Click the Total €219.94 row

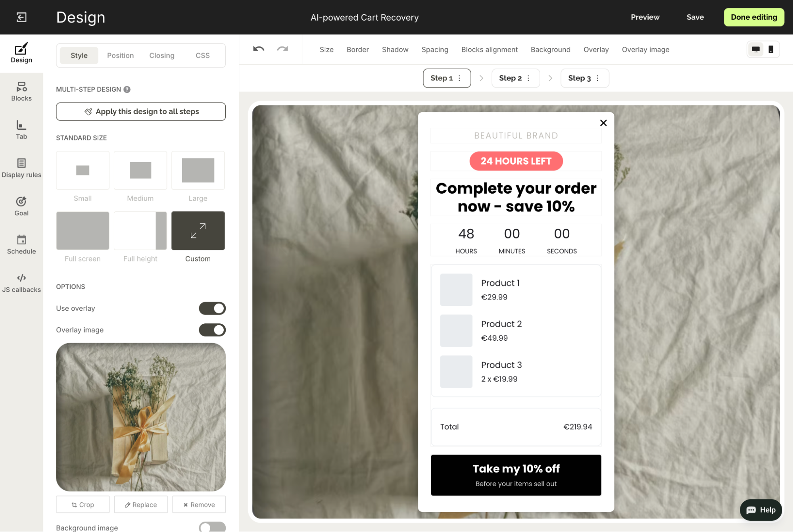[516, 427]
